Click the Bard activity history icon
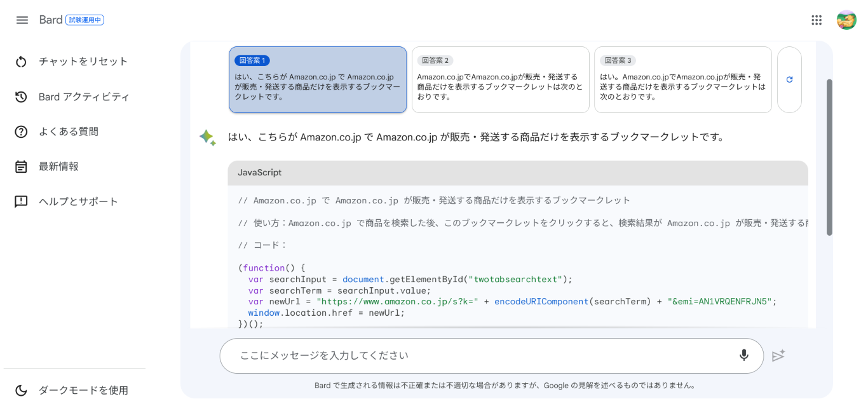868x413 pixels. (x=21, y=97)
